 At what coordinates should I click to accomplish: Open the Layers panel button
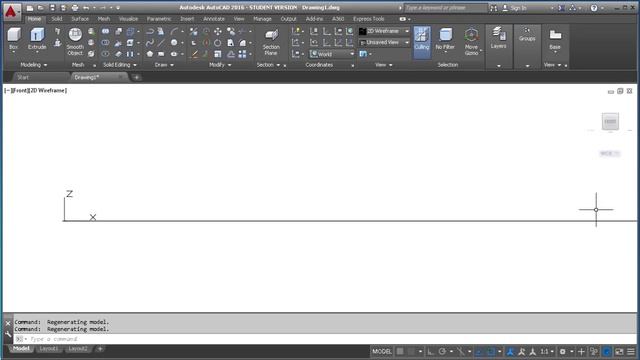click(x=498, y=38)
